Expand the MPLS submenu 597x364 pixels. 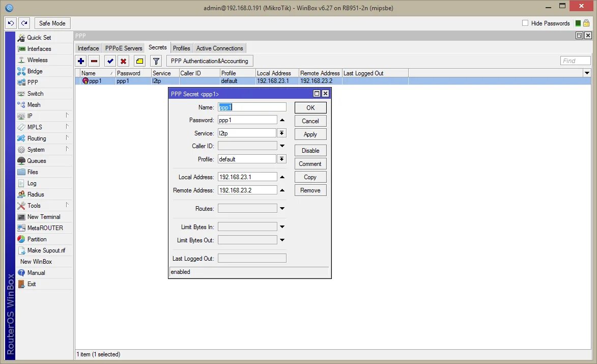(x=67, y=126)
